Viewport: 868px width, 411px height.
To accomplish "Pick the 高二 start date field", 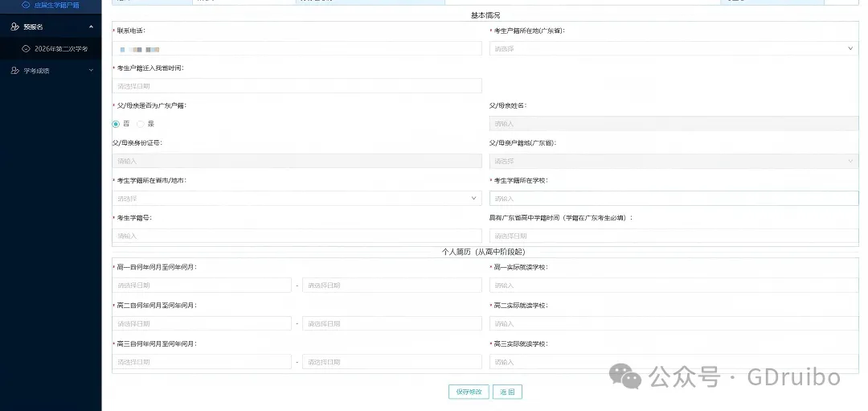I will (202, 323).
